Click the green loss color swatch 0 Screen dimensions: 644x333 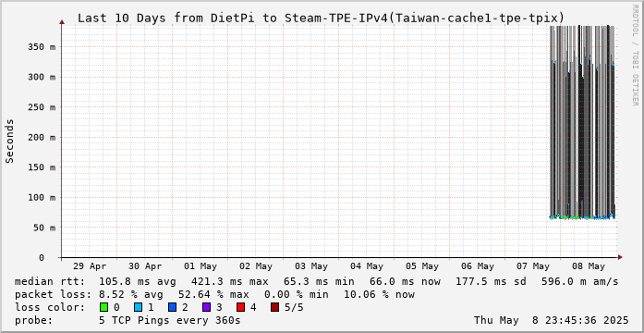pos(104,307)
